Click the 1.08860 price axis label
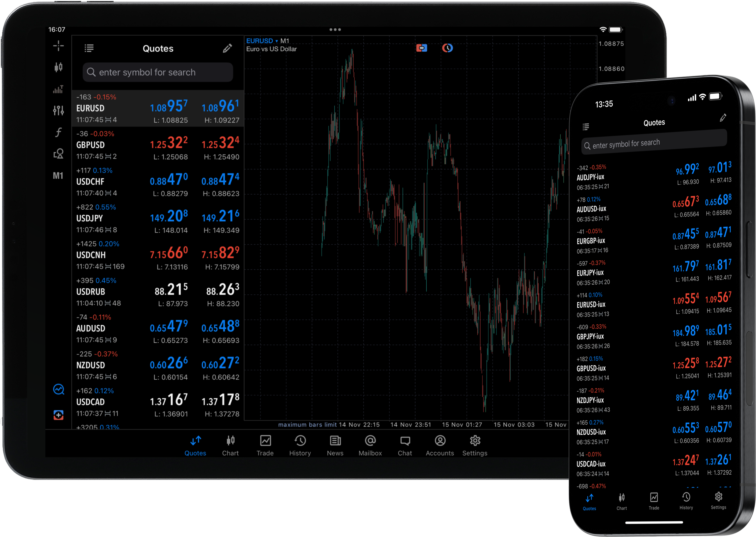756x537 pixels. click(x=612, y=69)
